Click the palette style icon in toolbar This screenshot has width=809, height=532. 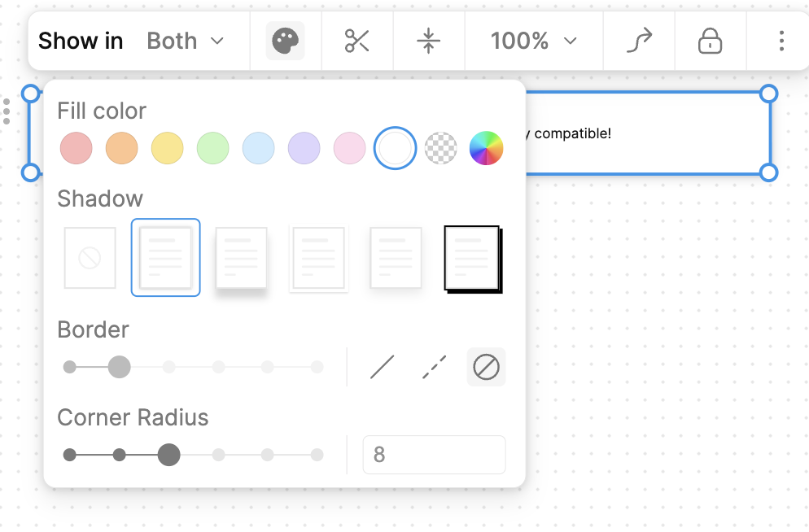(x=285, y=41)
